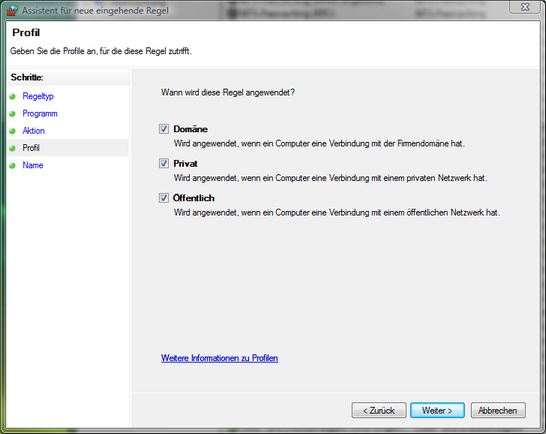Click the öffentlichen Netzwerk description text
This screenshot has height=434, width=546.
(x=337, y=212)
